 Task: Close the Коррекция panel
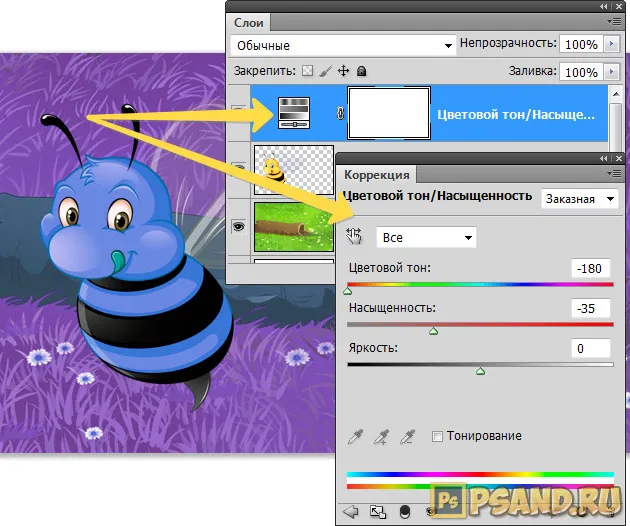click(x=619, y=159)
